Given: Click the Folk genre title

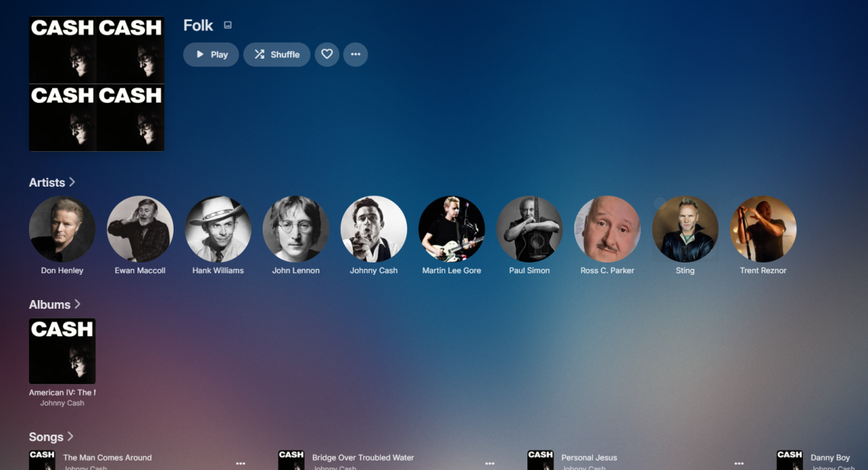Looking at the screenshot, I should pyautogui.click(x=198, y=25).
